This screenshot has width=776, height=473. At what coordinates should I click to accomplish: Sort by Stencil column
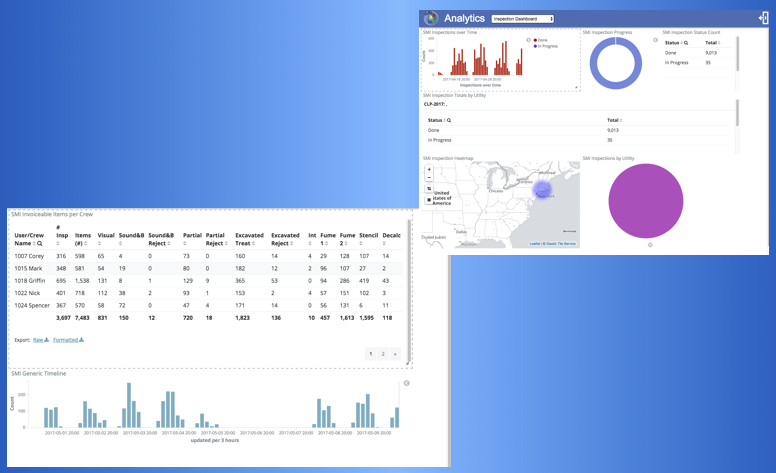[361, 243]
